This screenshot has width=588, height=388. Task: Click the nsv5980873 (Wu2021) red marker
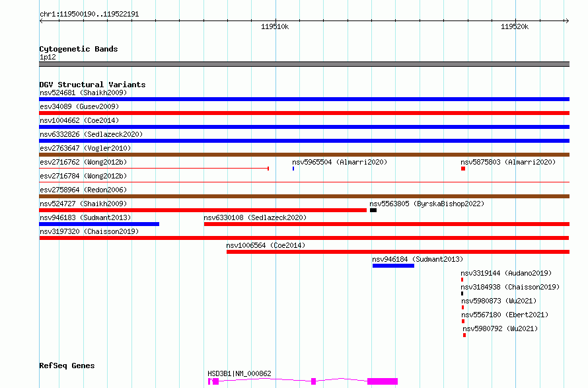point(462,307)
